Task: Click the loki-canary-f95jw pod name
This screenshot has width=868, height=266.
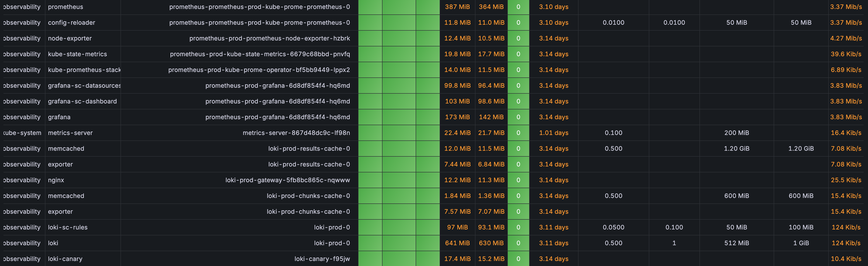Action: pyautogui.click(x=322, y=259)
